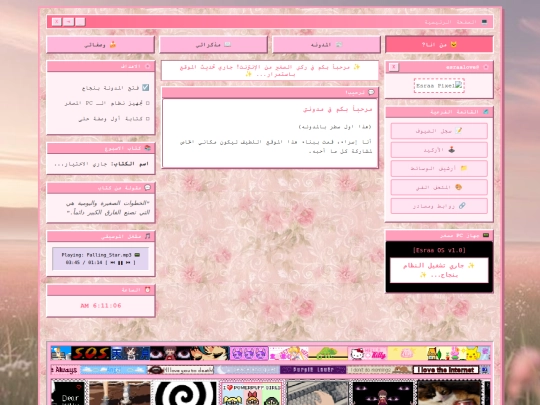Click the books icon on book of the week
The width and height of the screenshot is (540, 405).
click(147, 148)
